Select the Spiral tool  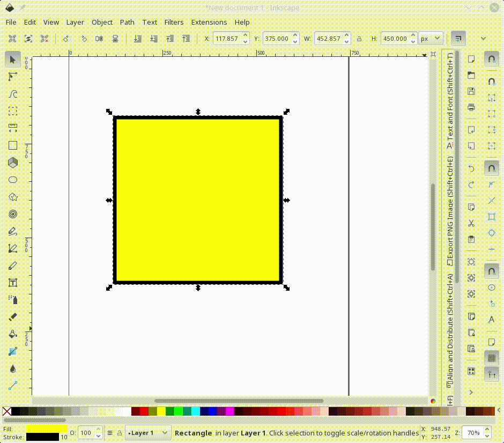click(12, 214)
